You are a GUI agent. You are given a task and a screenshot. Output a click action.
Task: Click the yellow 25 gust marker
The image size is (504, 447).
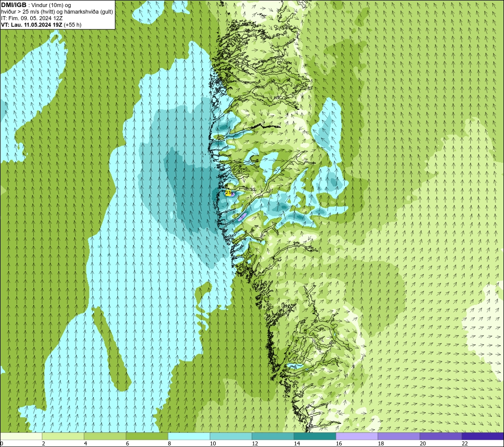228,193
